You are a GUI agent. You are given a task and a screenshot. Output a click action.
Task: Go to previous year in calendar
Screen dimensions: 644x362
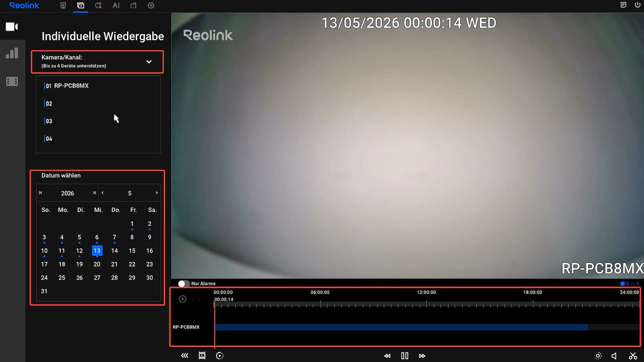tap(41, 193)
